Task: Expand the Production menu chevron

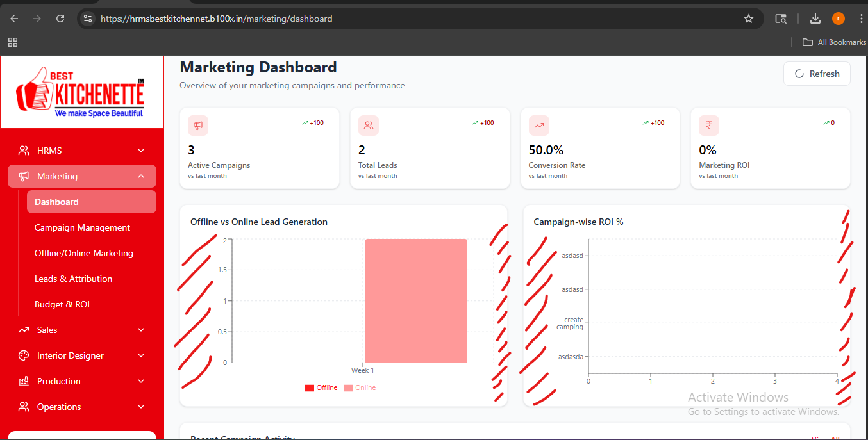Action: tap(141, 381)
